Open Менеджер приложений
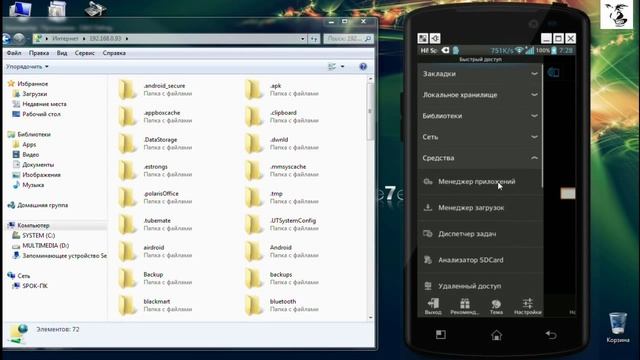 480,182
